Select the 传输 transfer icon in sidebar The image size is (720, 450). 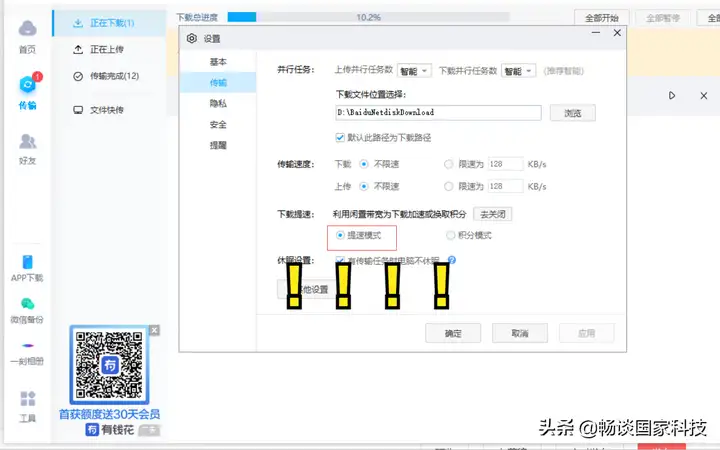point(28,84)
